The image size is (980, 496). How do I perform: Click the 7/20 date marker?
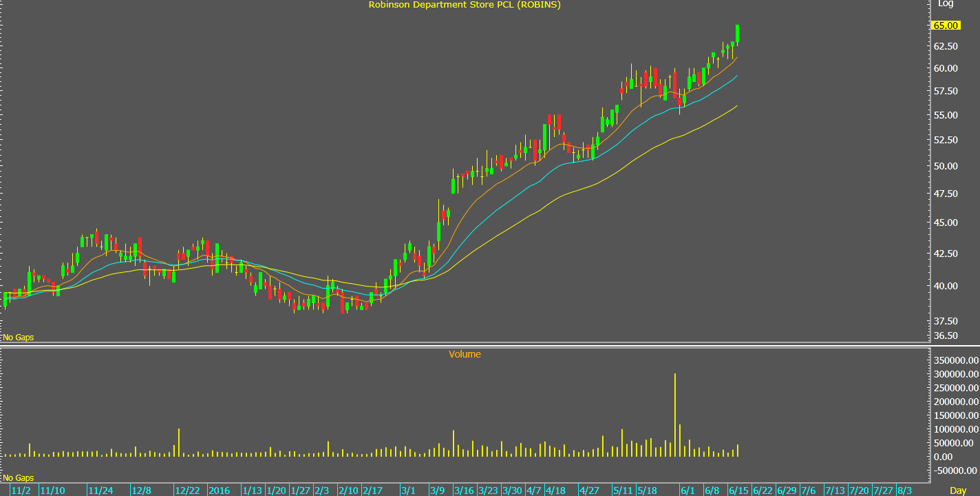pyautogui.click(x=860, y=490)
